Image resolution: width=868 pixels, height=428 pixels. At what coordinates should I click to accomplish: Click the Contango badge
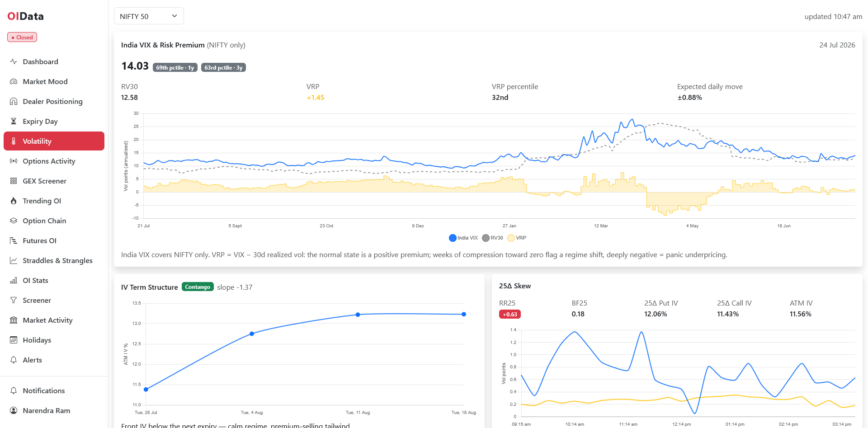coord(198,287)
